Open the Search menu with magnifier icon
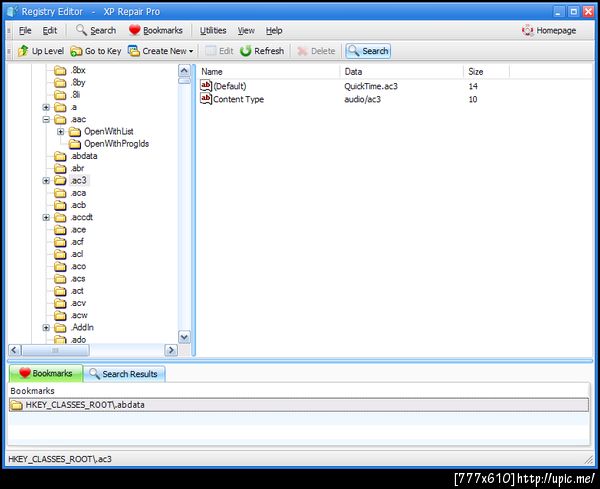 (x=96, y=30)
